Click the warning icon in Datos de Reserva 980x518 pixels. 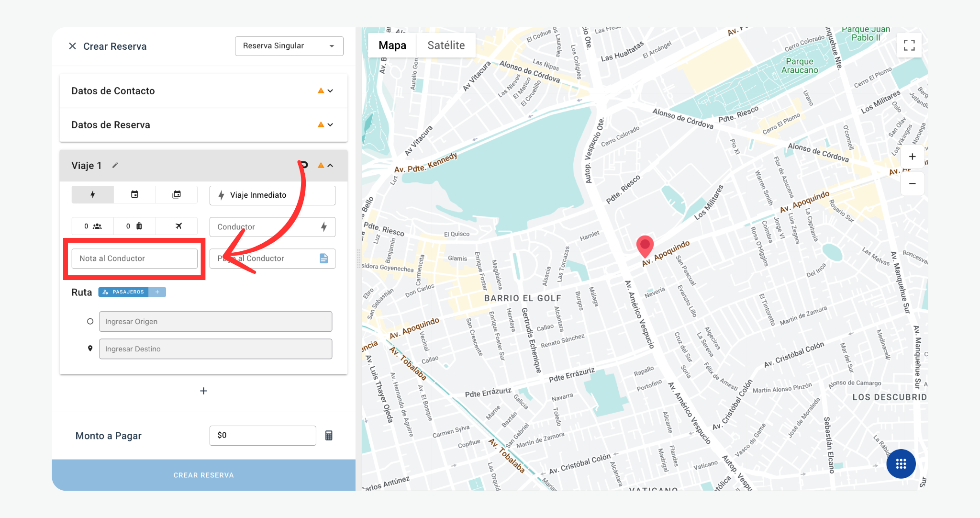tap(321, 125)
